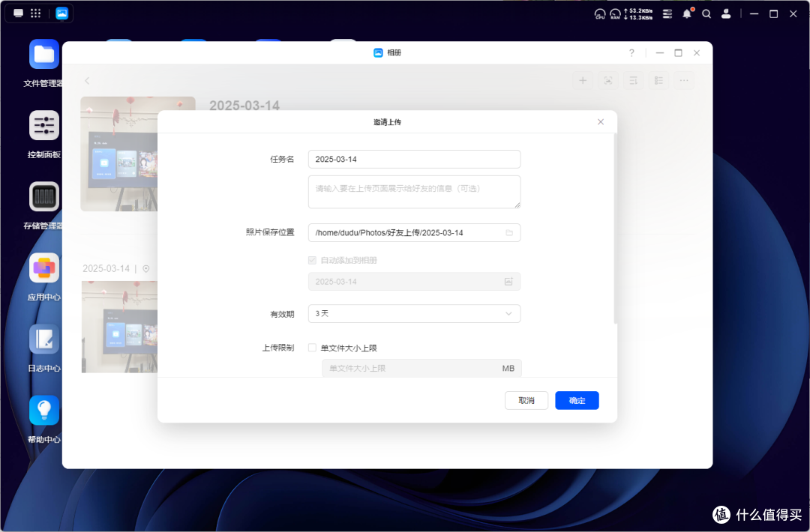The width and height of the screenshot is (810, 532).
Task: Open the 控制面板 desktop icon
Action: click(x=44, y=125)
